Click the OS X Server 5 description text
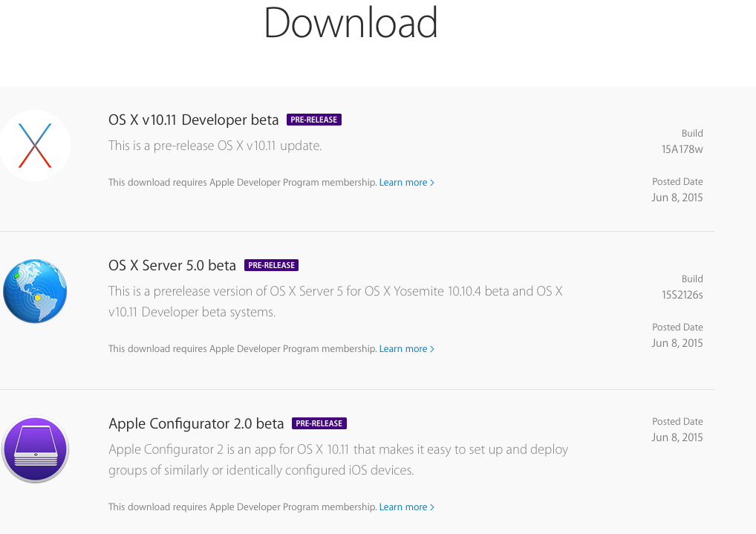The image size is (756, 534). 335,302
